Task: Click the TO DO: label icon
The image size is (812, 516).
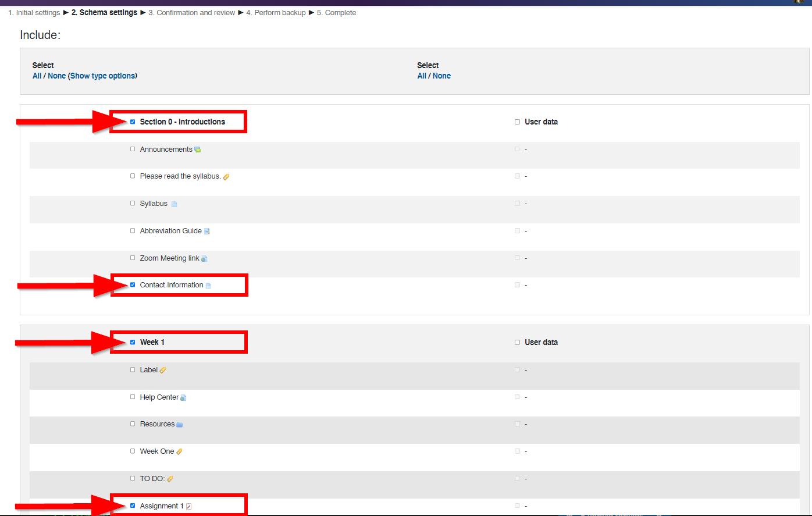Action: [170, 479]
